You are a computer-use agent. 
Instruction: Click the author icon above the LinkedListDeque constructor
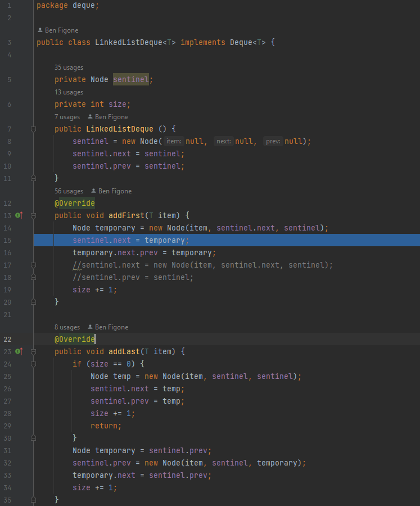click(x=90, y=117)
